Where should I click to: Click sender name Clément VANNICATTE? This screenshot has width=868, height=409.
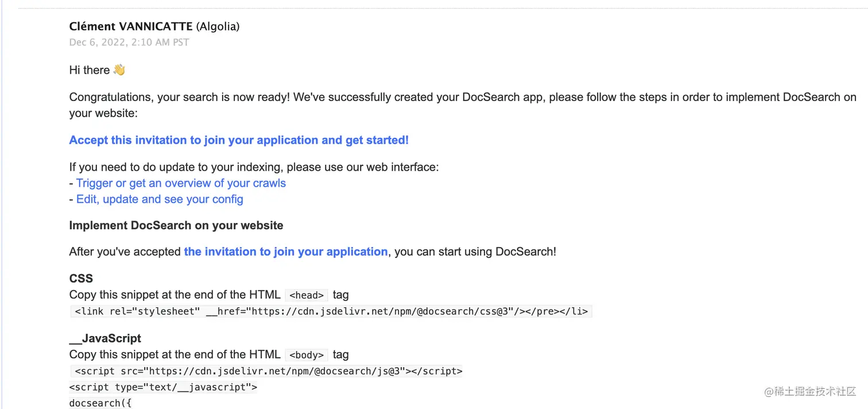pyautogui.click(x=131, y=26)
